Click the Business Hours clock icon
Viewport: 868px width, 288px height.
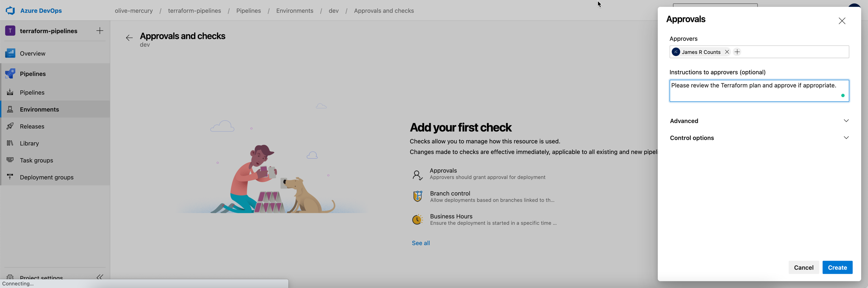(x=418, y=219)
